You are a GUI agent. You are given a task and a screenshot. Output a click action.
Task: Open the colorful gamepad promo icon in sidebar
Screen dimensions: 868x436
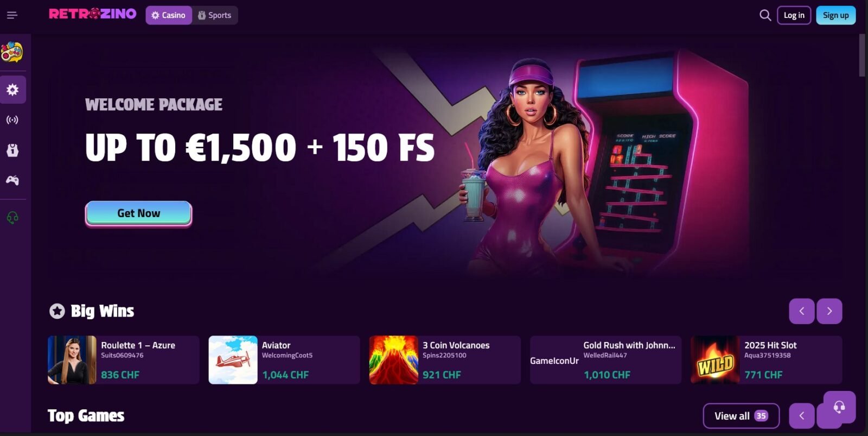pyautogui.click(x=12, y=52)
